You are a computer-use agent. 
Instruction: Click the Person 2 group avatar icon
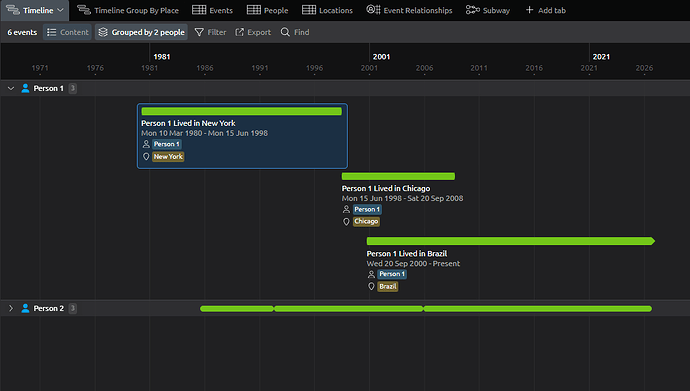[x=25, y=308]
